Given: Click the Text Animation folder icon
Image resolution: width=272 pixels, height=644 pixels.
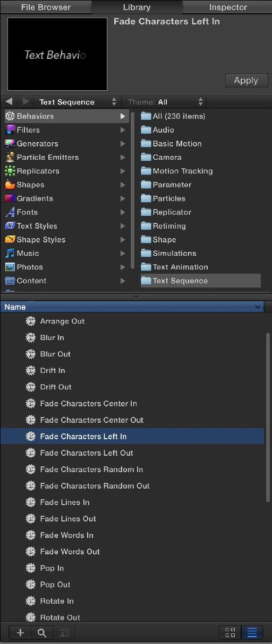Looking at the screenshot, I should (x=146, y=267).
